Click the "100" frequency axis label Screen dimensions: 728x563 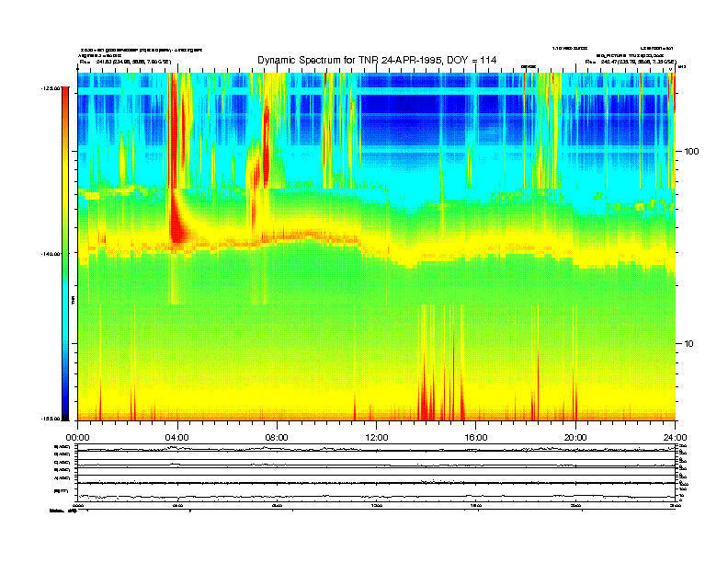click(x=691, y=152)
